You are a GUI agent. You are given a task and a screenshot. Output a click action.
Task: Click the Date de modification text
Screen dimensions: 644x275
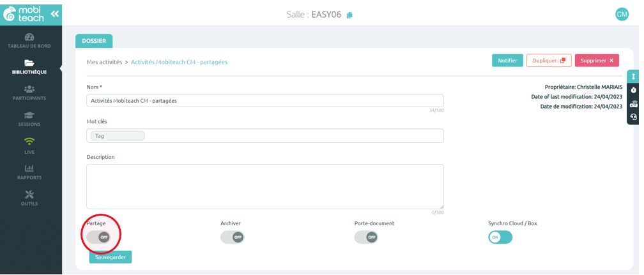581,107
